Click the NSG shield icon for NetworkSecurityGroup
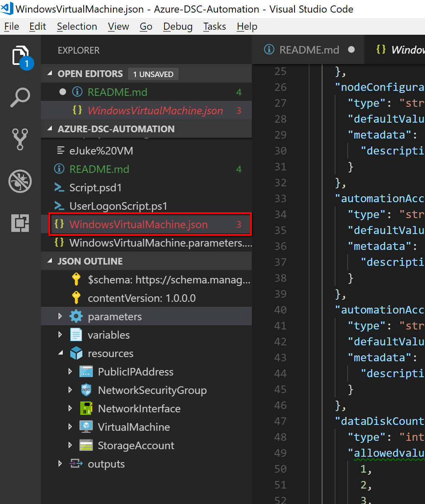Screen dimensions: 425x504 [86, 390]
